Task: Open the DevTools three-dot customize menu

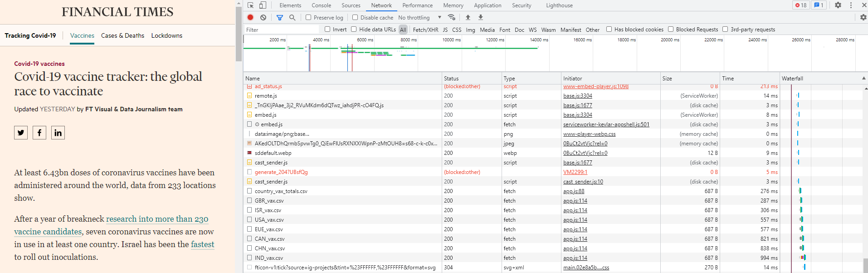Action: click(x=851, y=5)
